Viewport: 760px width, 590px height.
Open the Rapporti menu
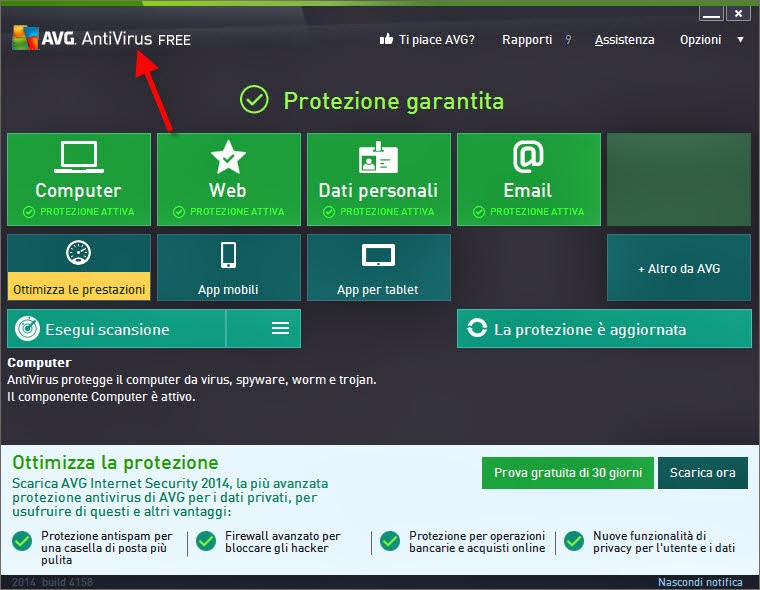527,40
